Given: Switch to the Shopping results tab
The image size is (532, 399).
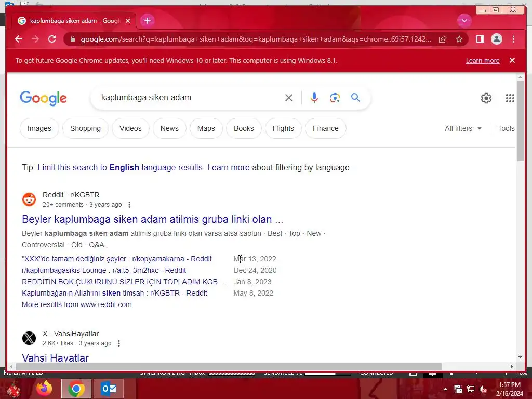Looking at the screenshot, I should click(x=86, y=129).
